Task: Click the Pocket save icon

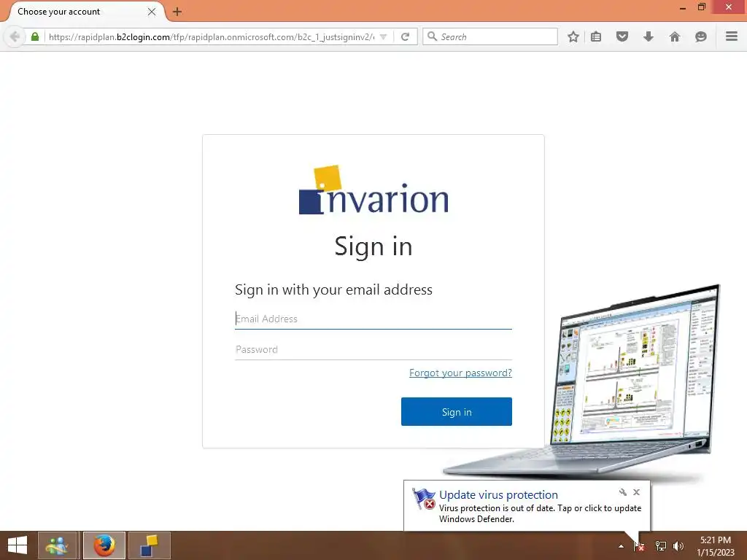Action: pyautogui.click(x=622, y=36)
